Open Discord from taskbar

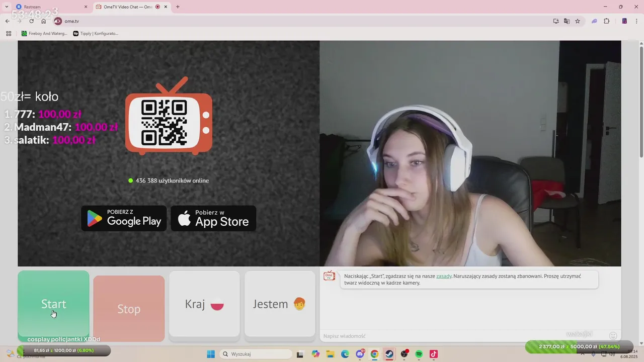point(360,354)
